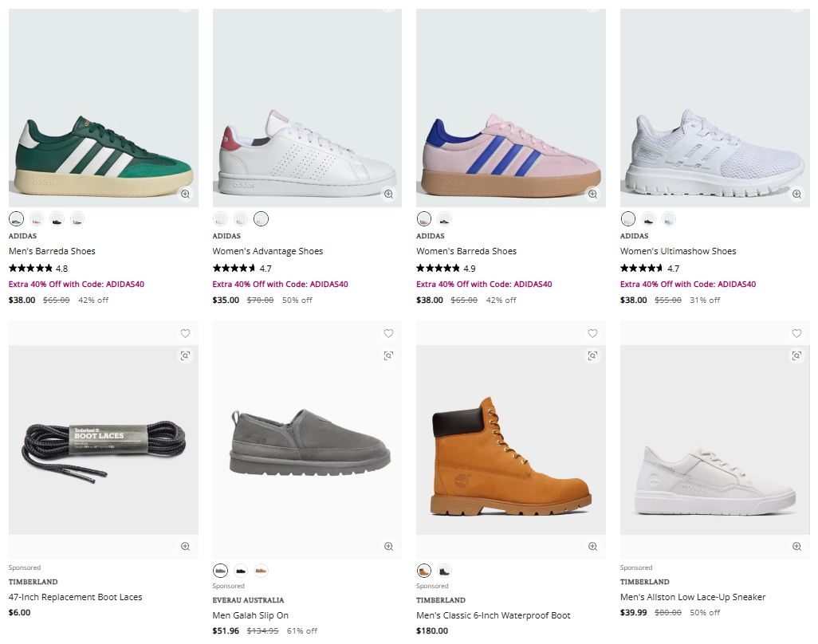Zoom into the Men Galah Slip On image

pyautogui.click(x=388, y=547)
